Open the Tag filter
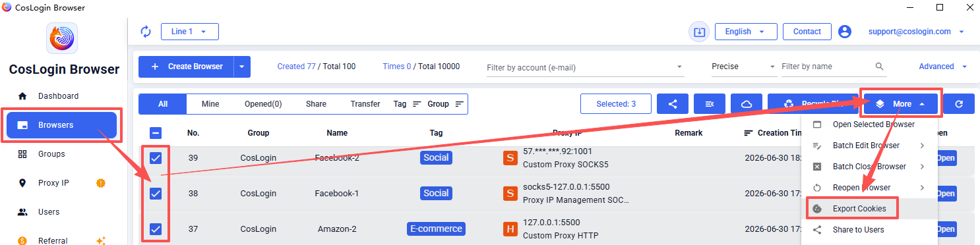980x245 pixels. point(407,104)
